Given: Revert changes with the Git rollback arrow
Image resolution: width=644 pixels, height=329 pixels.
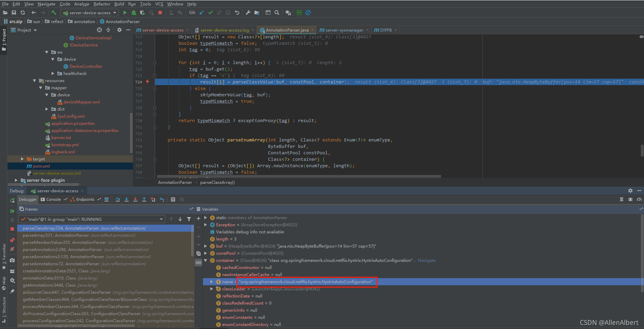Looking at the screenshot, I should coord(237,13).
